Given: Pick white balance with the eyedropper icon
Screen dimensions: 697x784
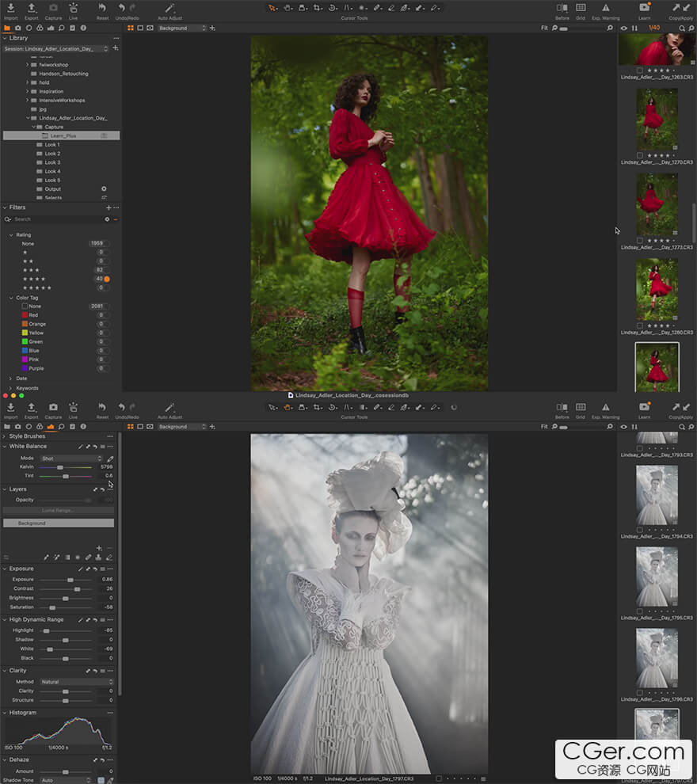Looking at the screenshot, I should tap(110, 459).
